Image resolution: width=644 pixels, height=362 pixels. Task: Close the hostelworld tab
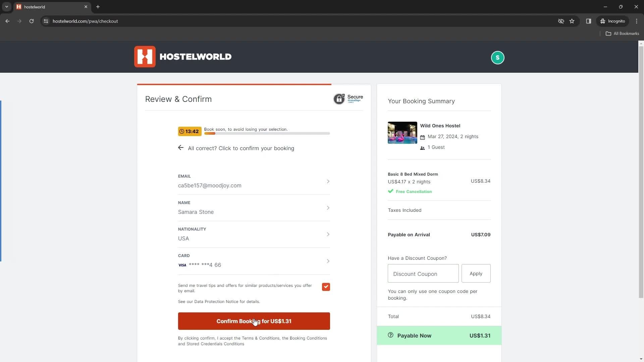(x=86, y=7)
